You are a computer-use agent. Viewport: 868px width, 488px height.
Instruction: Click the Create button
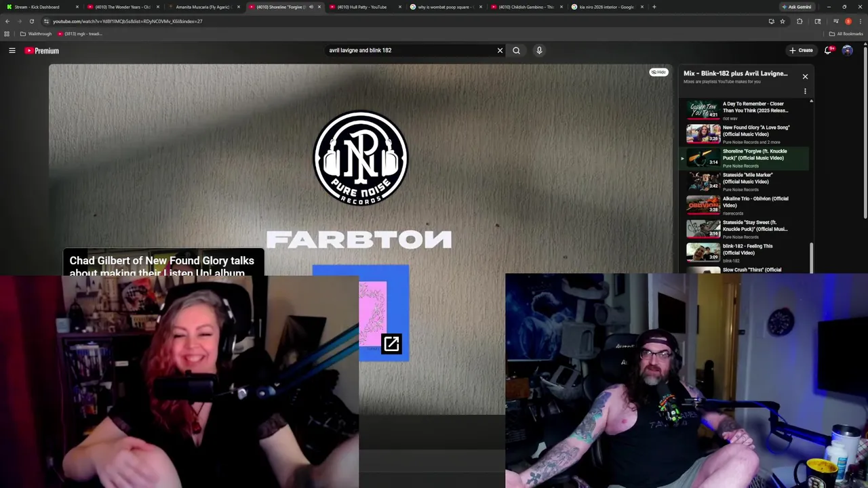click(x=801, y=50)
